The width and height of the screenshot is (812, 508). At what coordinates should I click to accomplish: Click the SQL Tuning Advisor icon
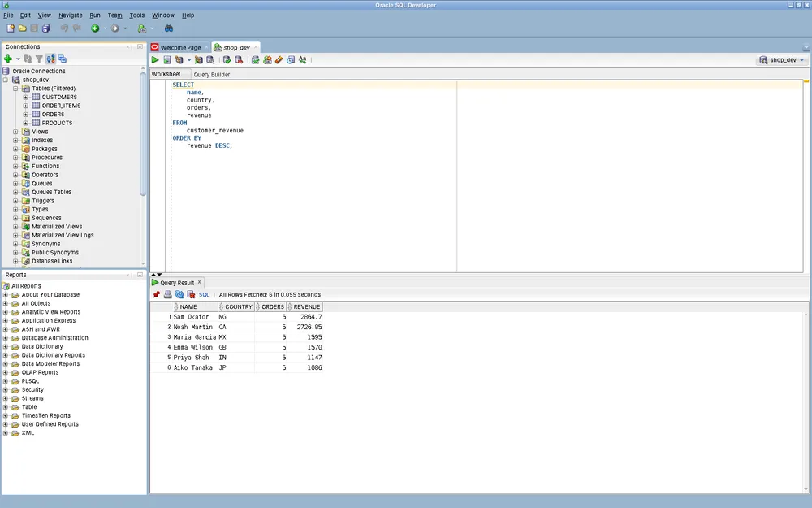tap(210, 60)
